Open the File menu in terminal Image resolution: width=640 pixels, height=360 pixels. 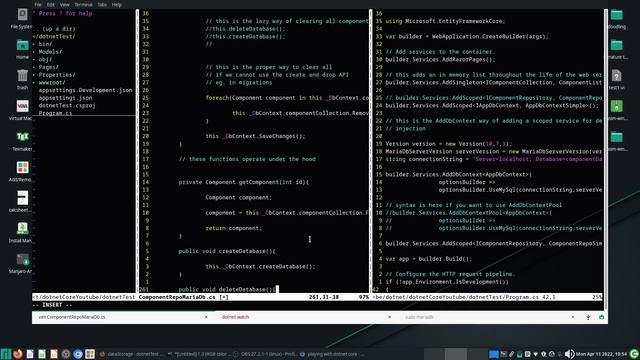[38, 4]
